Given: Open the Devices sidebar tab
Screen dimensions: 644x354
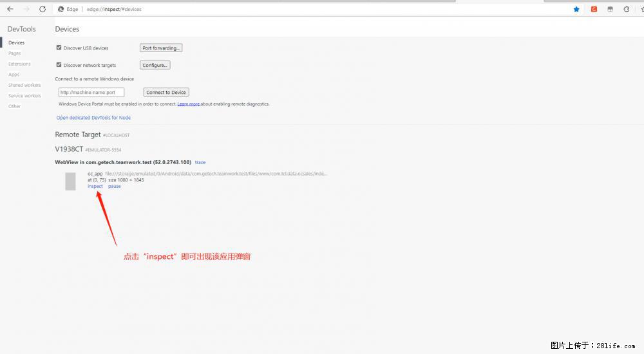Looking at the screenshot, I should click(x=16, y=42).
